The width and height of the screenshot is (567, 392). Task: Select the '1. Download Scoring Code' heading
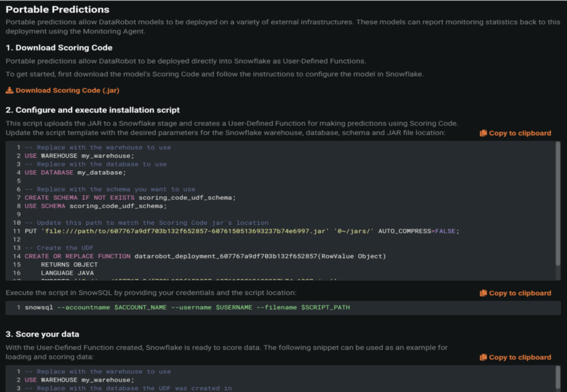click(59, 48)
